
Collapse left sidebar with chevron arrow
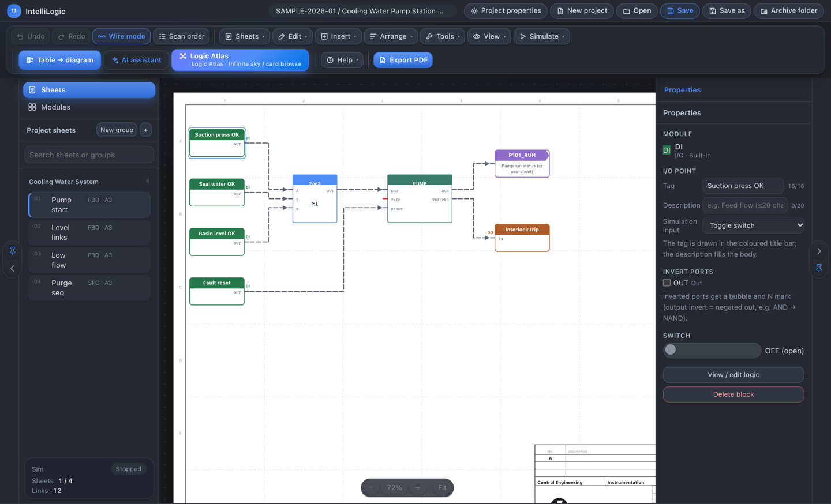tap(13, 268)
